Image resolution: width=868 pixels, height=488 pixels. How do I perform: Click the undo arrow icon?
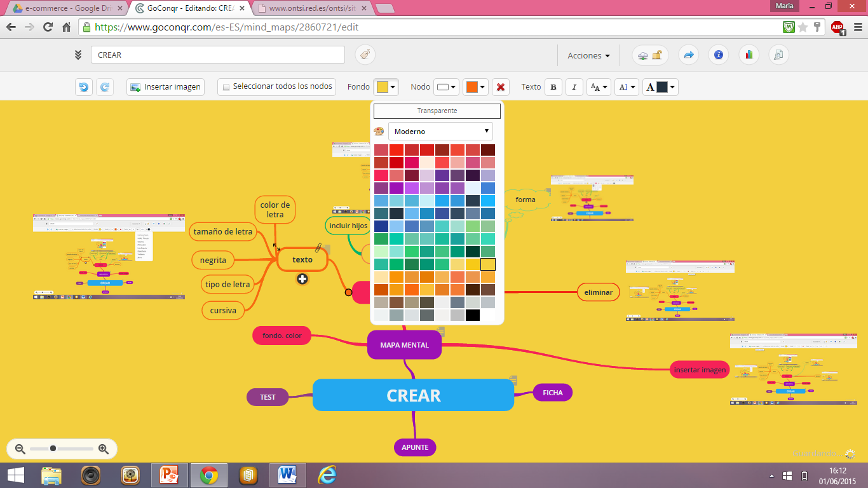point(84,87)
